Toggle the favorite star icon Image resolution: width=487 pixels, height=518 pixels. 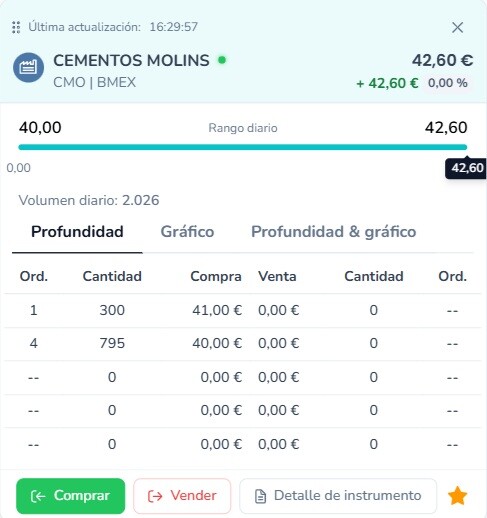(x=457, y=496)
